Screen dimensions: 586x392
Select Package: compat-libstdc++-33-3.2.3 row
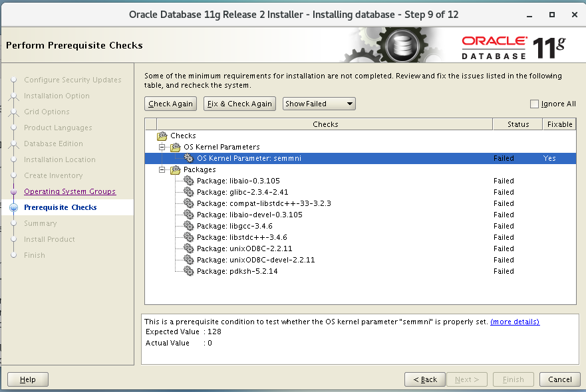click(x=361, y=203)
